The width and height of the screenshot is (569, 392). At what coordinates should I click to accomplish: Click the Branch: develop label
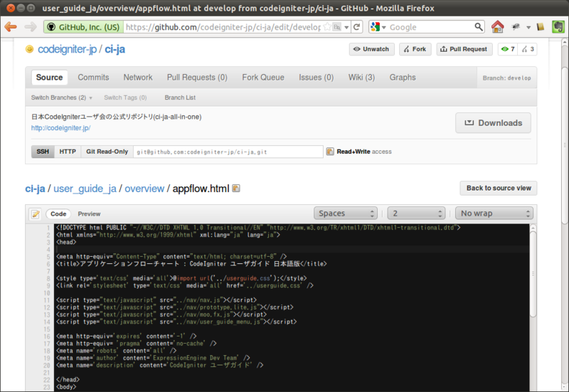506,78
